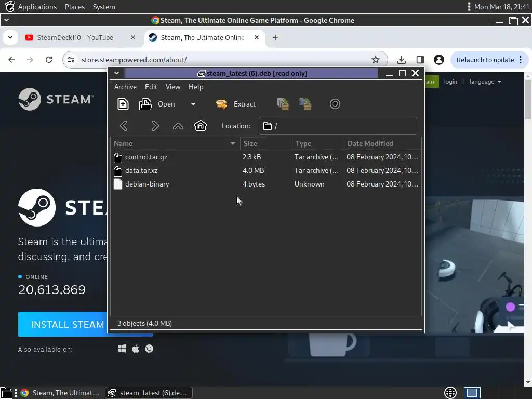532x399 pixels.
Task: Sort files by the Type column header
Action: pos(318,143)
